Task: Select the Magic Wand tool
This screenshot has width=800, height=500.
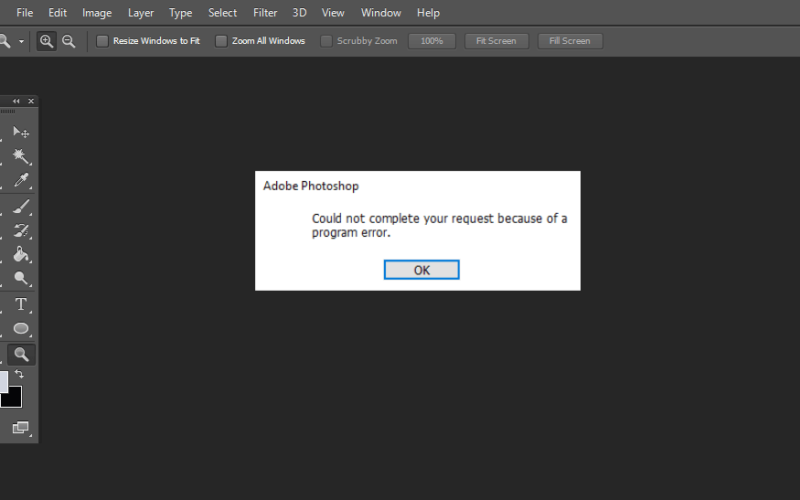Action: (21, 156)
